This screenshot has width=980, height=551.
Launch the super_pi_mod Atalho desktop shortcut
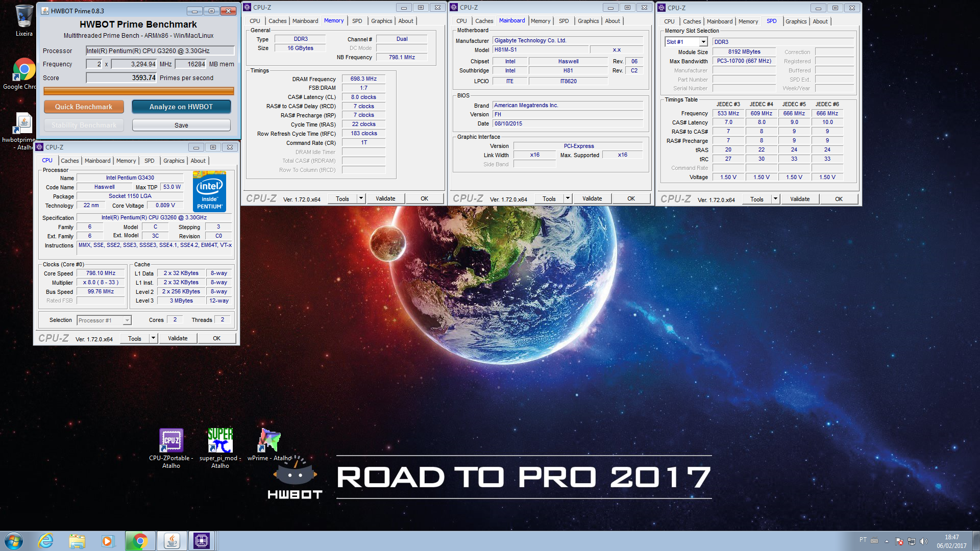pos(220,448)
